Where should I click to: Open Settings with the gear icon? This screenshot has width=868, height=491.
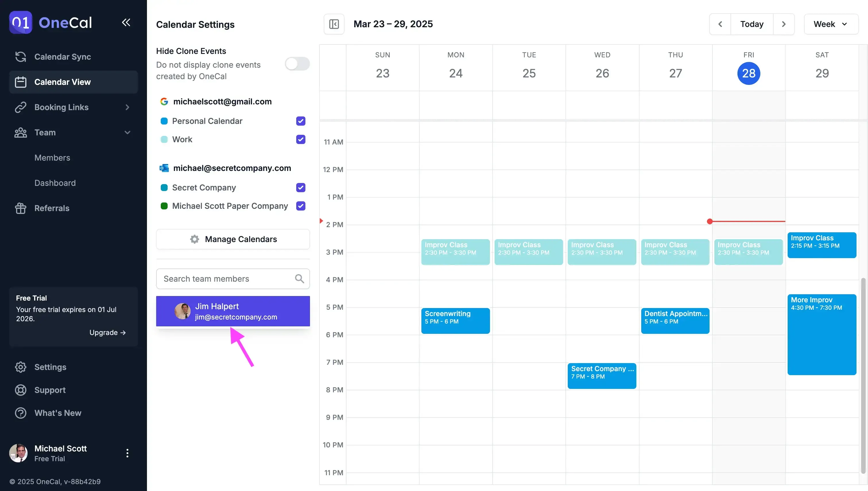point(21,367)
